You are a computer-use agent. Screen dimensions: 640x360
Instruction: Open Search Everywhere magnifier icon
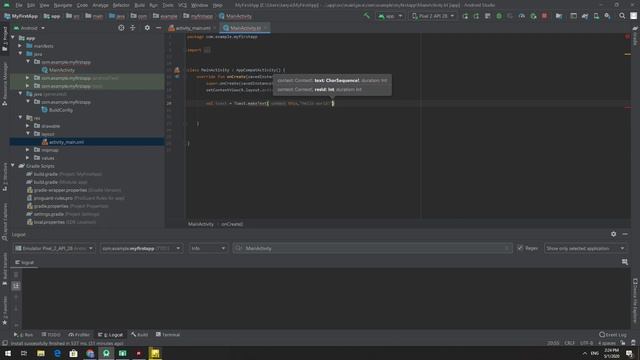click(x=622, y=16)
